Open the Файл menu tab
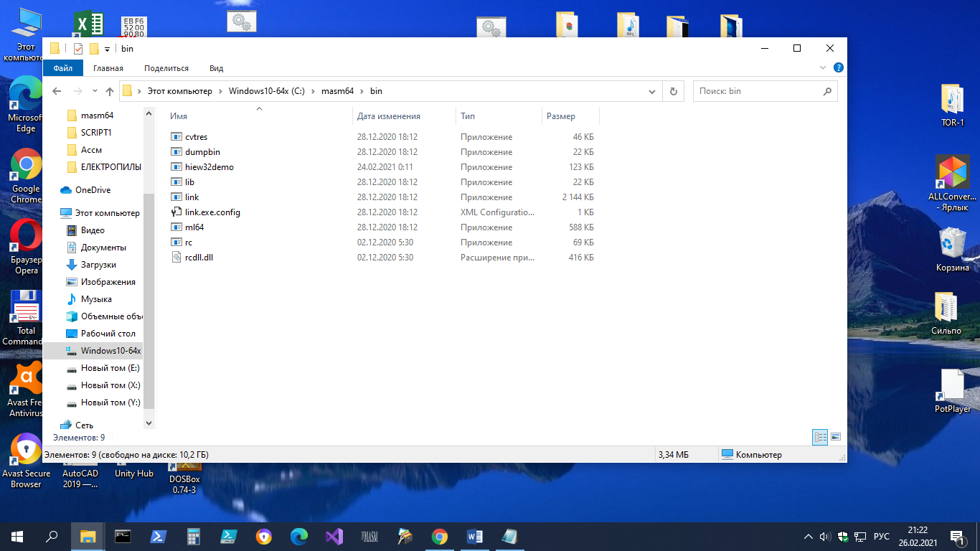This screenshot has width=980, height=551. [x=63, y=68]
